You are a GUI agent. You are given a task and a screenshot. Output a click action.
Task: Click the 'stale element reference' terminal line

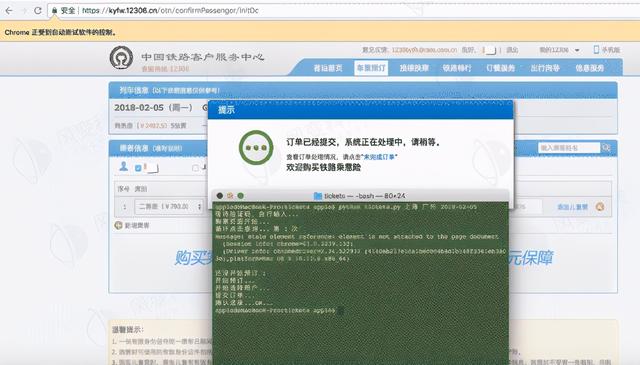click(357, 236)
